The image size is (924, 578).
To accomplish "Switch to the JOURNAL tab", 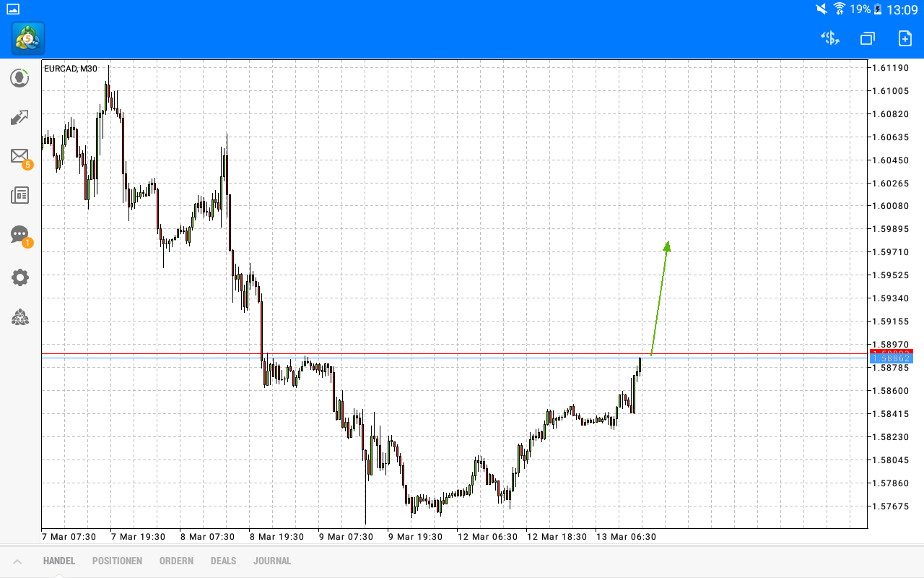I will click(272, 561).
